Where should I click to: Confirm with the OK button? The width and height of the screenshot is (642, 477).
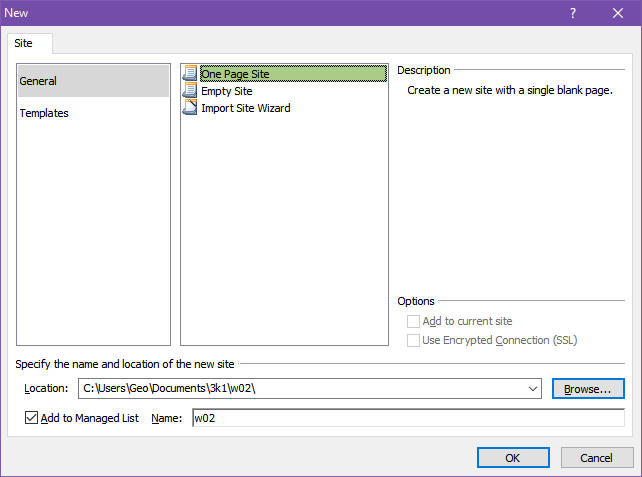point(513,457)
